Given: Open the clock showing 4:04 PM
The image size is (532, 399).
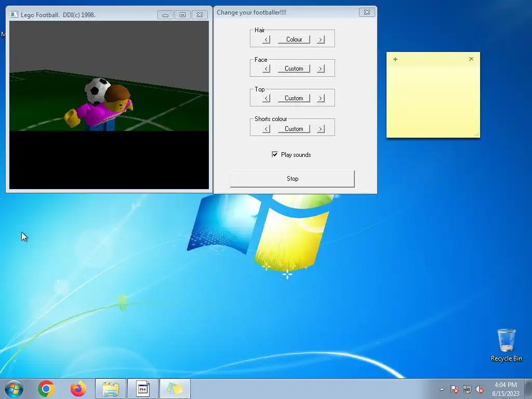Looking at the screenshot, I should [506, 389].
